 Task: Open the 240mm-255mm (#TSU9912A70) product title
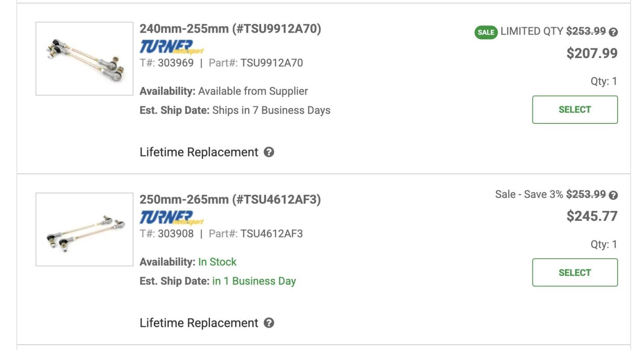coord(230,29)
